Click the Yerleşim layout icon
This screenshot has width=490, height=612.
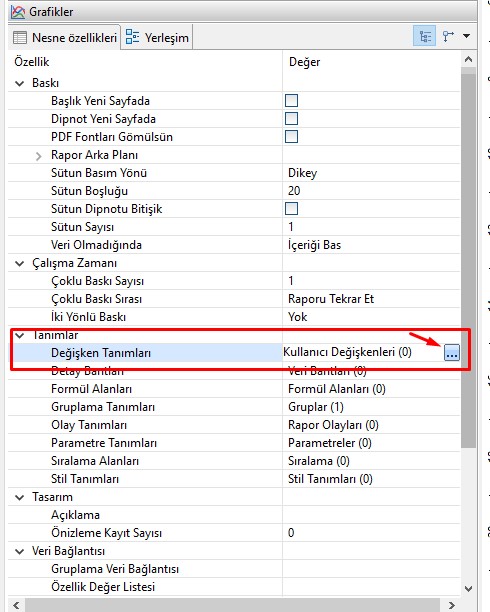132,37
